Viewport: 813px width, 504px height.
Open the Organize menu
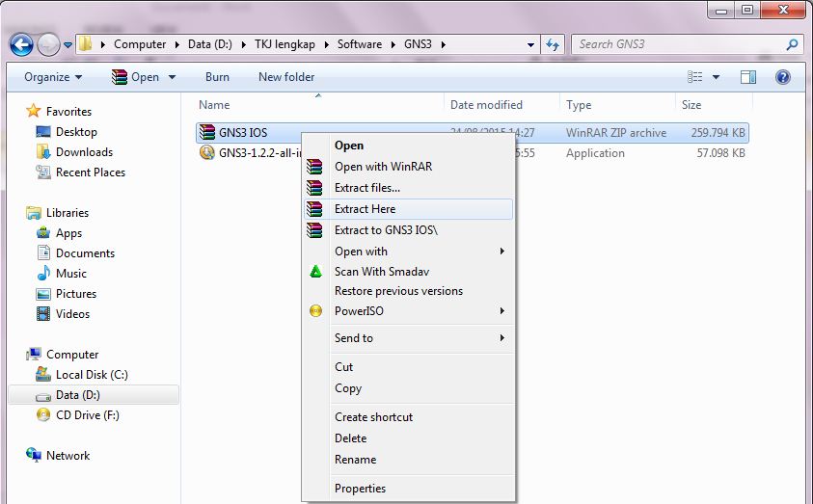coord(53,77)
